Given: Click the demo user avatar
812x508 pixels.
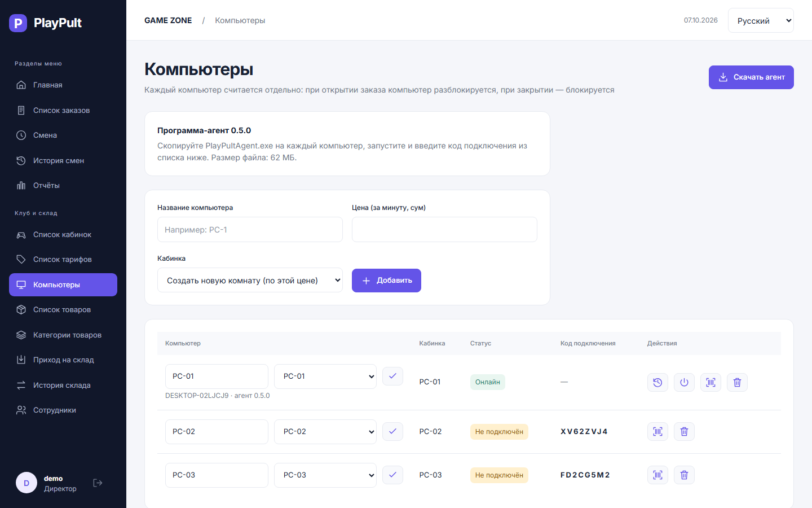Looking at the screenshot, I should pyautogui.click(x=26, y=483).
